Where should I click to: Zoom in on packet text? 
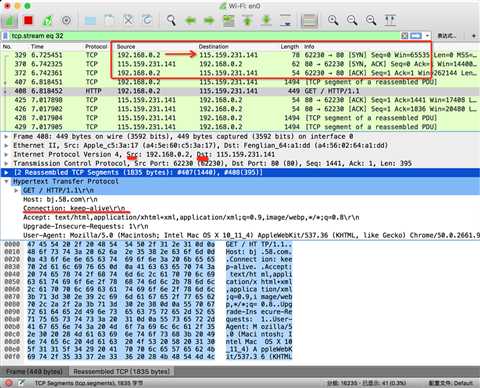[x=333, y=21]
